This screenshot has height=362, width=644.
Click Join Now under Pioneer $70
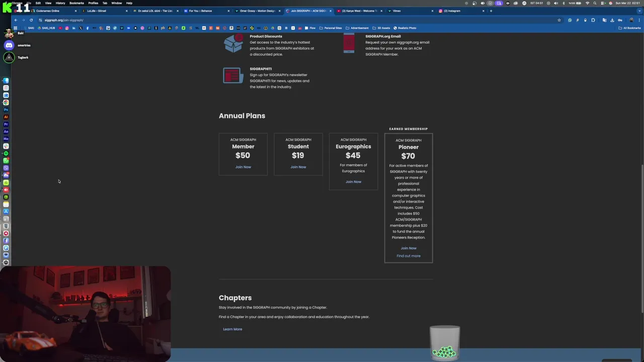pyautogui.click(x=409, y=248)
